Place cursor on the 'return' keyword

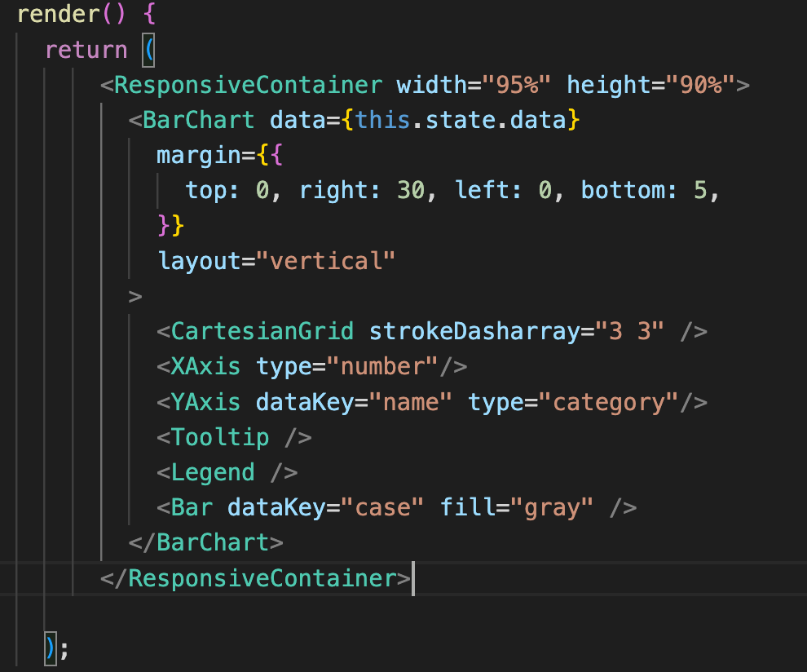[x=86, y=50]
